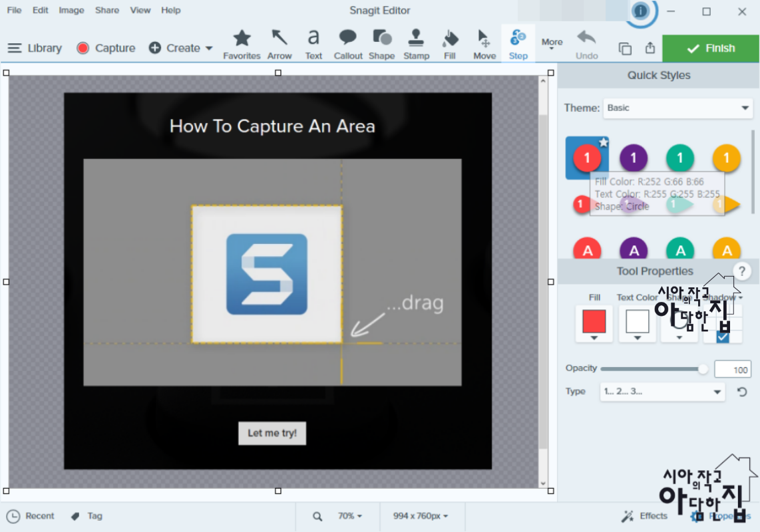Open the Library hamburger menu
This screenshot has height=532, width=760.
point(35,48)
